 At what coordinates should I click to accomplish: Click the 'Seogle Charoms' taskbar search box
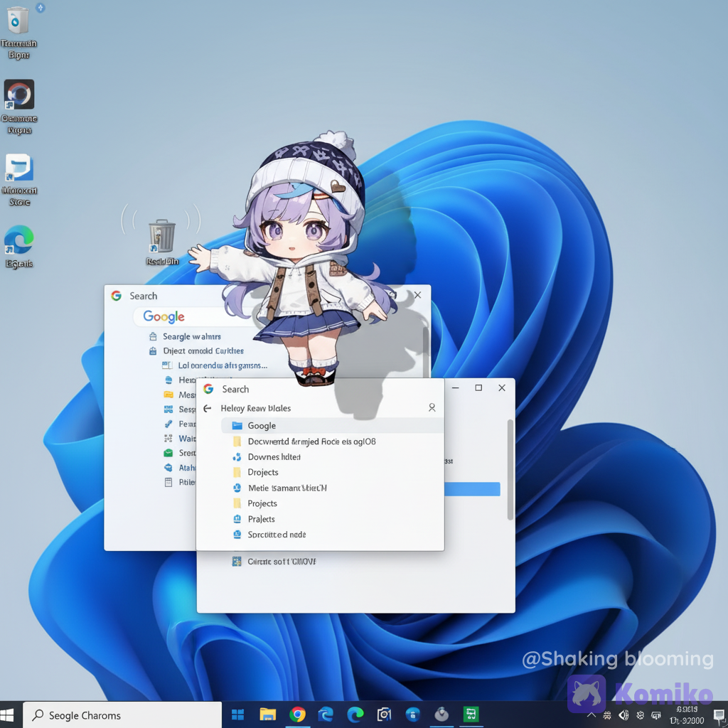[x=122, y=715]
